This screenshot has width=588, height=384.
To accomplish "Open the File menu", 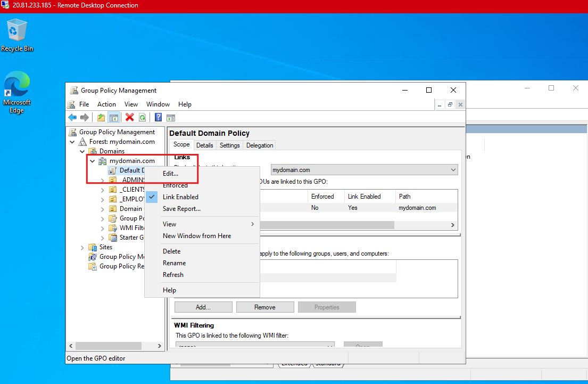I will 84,104.
